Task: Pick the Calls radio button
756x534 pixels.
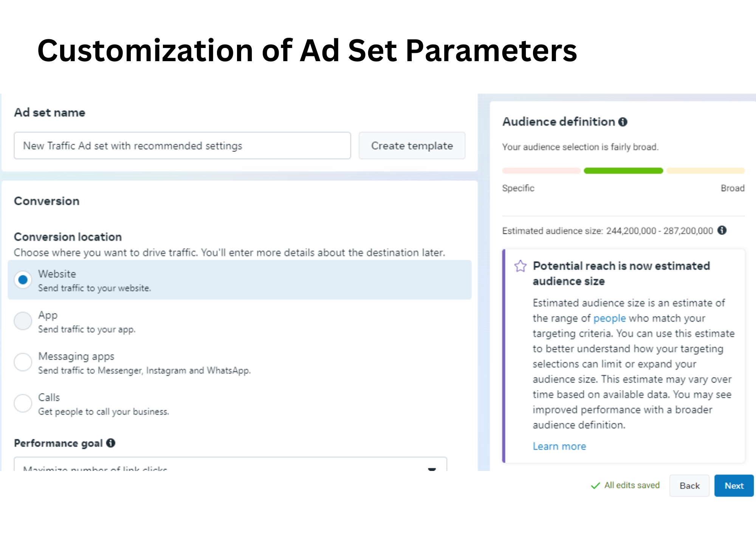Action: coord(23,403)
